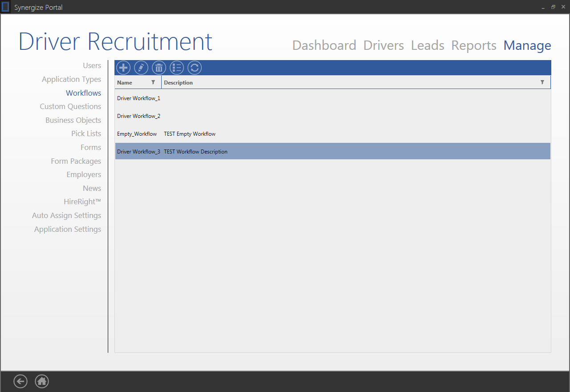Click the Delete workflow trash icon
The width and height of the screenshot is (570, 392).
pyautogui.click(x=159, y=68)
